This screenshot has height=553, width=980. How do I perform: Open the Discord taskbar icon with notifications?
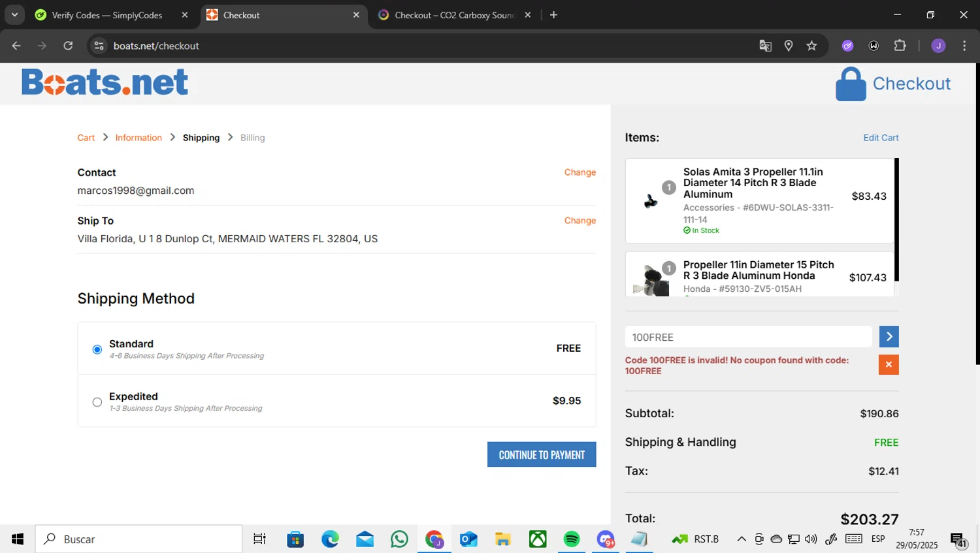pos(606,539)
